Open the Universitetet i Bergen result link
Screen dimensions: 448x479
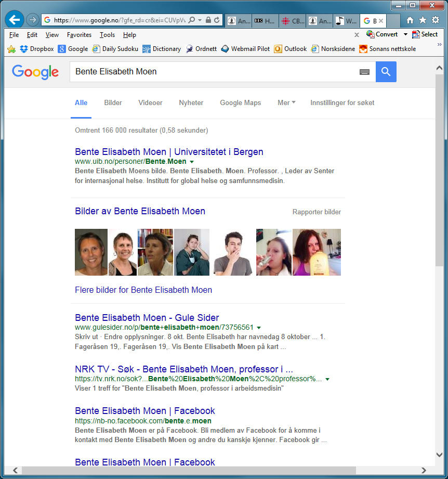click(x=169, y=152)
